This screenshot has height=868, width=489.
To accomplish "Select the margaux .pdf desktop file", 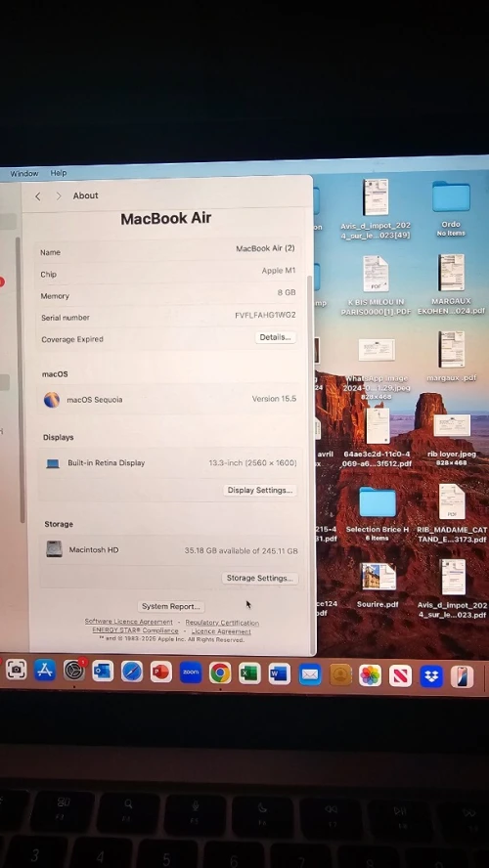I will 452,349.
